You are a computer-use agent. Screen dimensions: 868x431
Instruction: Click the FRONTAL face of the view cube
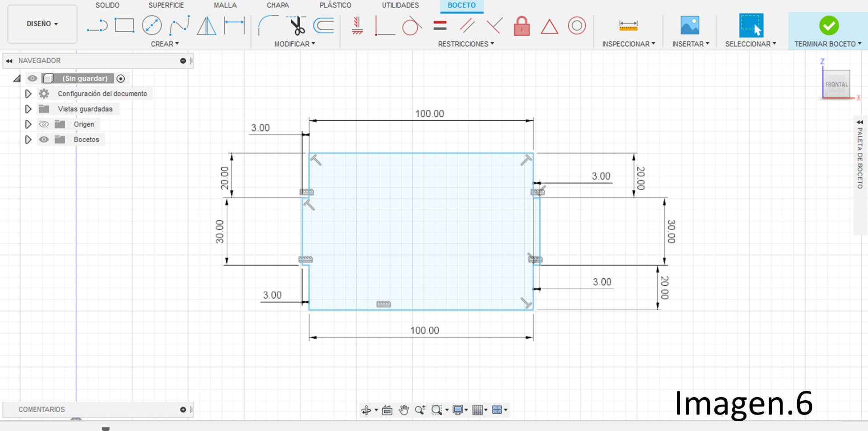click(836, 84)
